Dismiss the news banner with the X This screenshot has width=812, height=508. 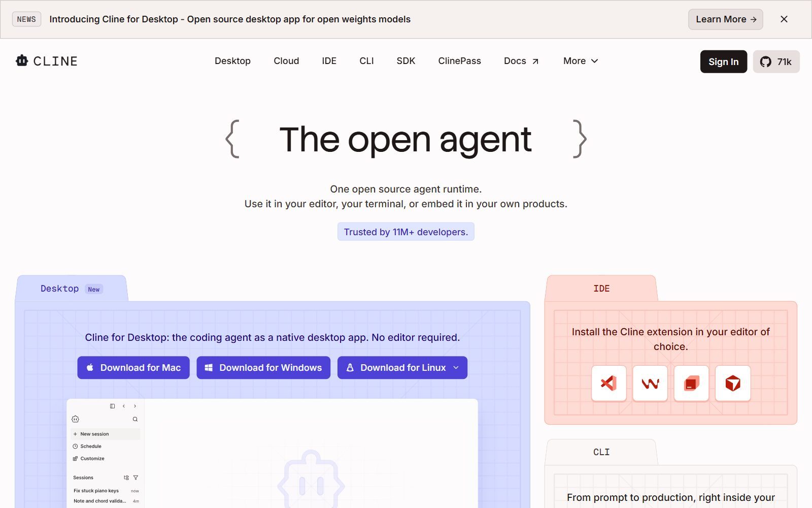[x=784, y=19]
